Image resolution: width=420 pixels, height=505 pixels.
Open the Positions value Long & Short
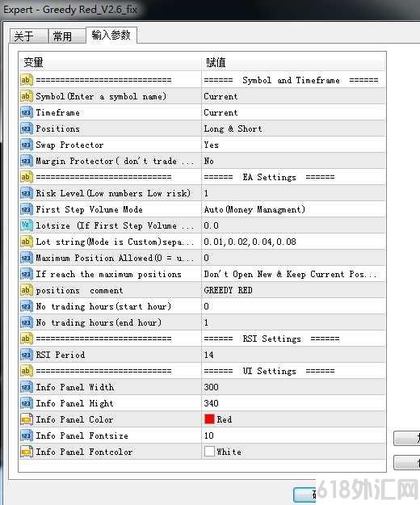tap(293, 128)
